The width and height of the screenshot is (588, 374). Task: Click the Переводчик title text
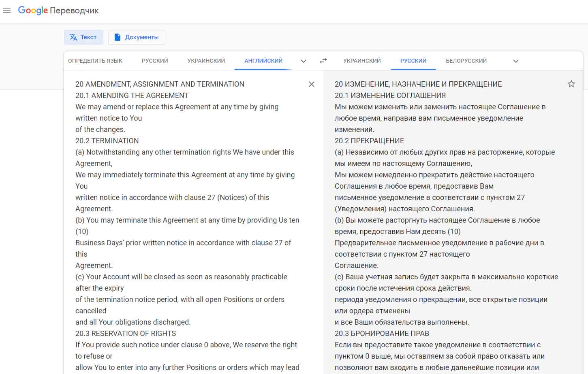click(74, 11)
